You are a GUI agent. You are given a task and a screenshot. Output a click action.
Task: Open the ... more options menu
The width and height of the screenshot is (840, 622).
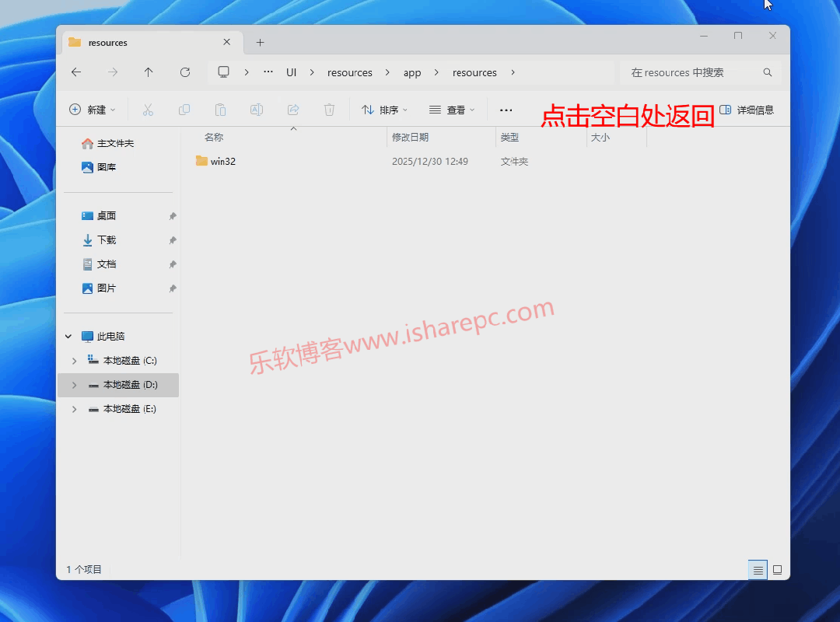(x=506, y=110)
